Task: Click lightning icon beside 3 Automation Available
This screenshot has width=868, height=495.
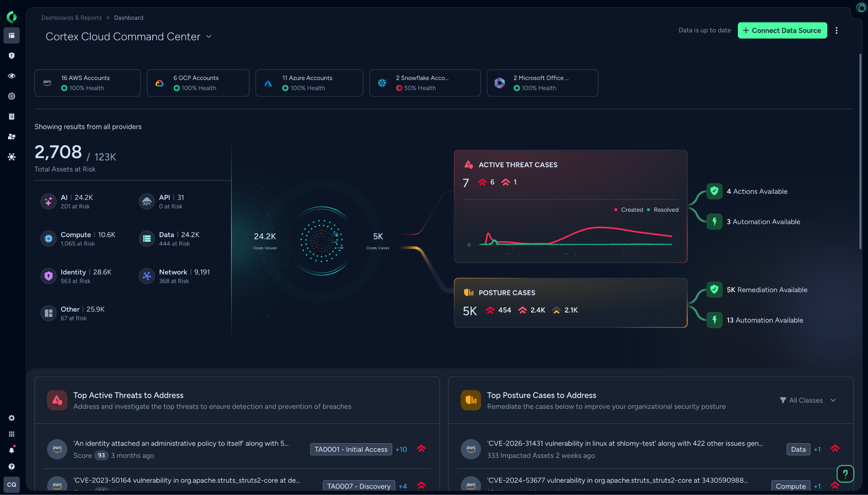Action: [x=714, y=221]
